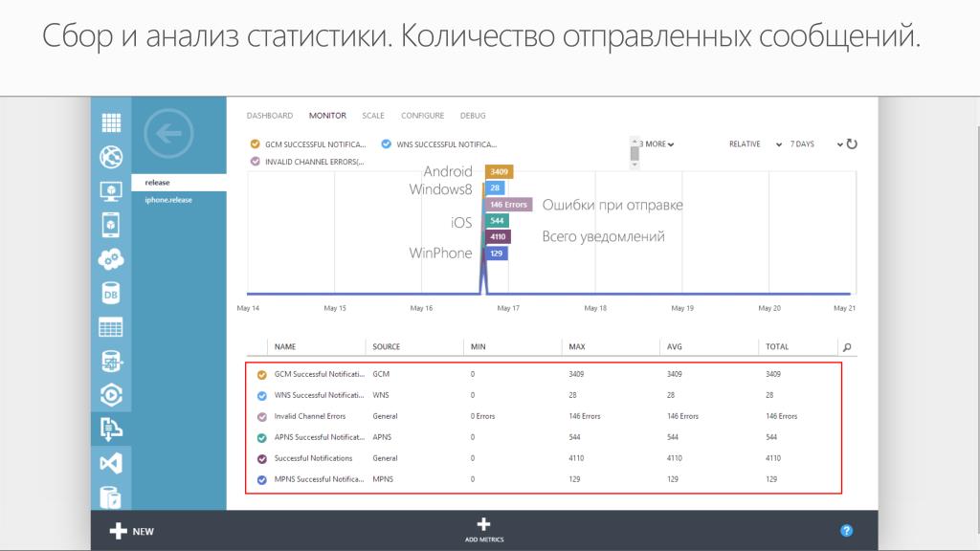Go back with the circular arrow button
The height and width of the screenshot is (551, 980).
(168, 133)
